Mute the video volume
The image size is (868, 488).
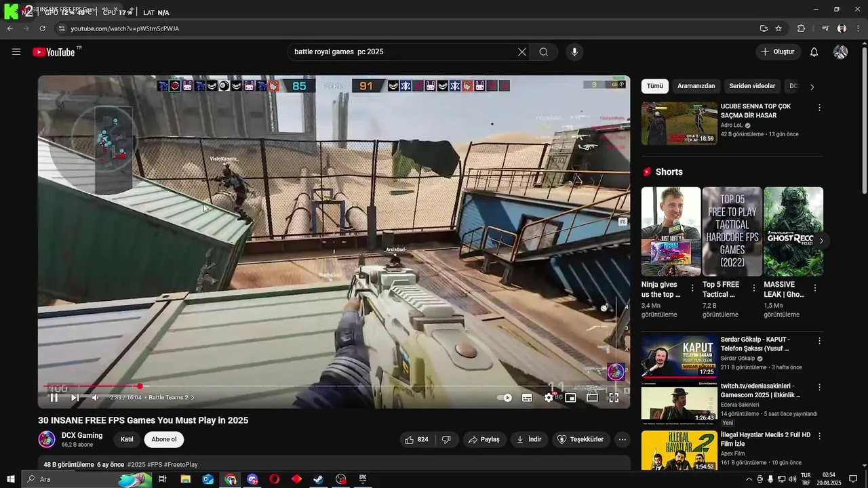(96, 398)
